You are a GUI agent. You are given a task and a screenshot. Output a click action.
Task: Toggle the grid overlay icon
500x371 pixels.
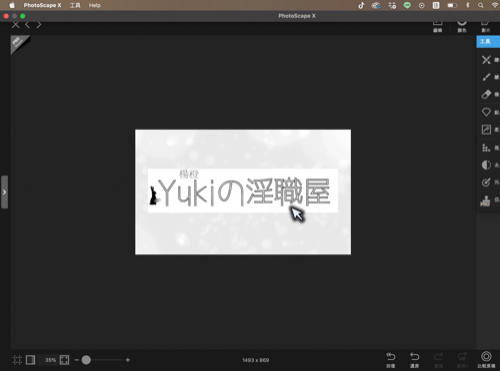pyautogui.click(x=17, y=360)
